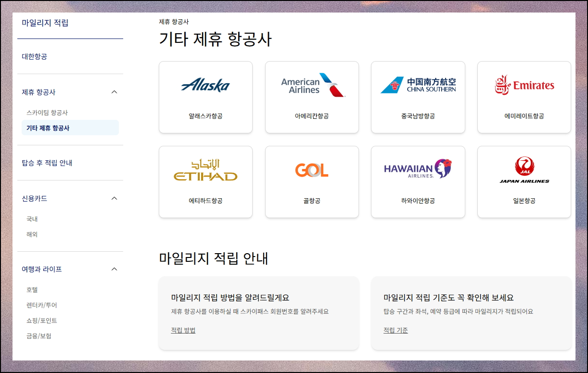Image resolution: width=588 pixels, height=373 pixels.
Task: Open 대한항공 in the sidebar
Action: pos(35,56)
